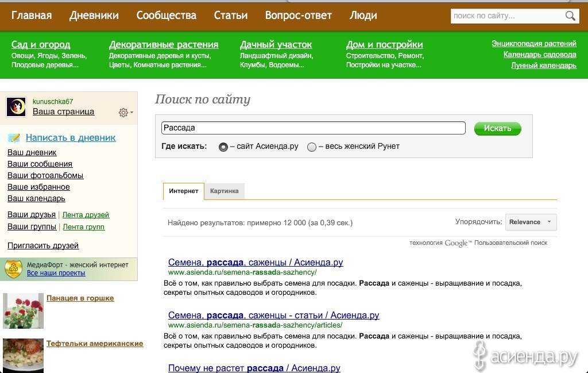Switch to the Интернет results tab
The image size is (588, 373).
point(183,191)
